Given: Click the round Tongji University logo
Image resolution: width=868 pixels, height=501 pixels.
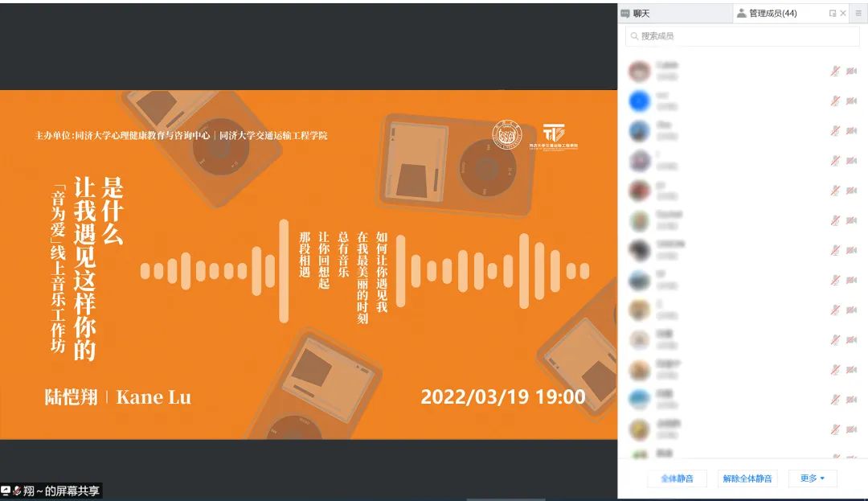Looking at the screenshot, I should 506,135.
